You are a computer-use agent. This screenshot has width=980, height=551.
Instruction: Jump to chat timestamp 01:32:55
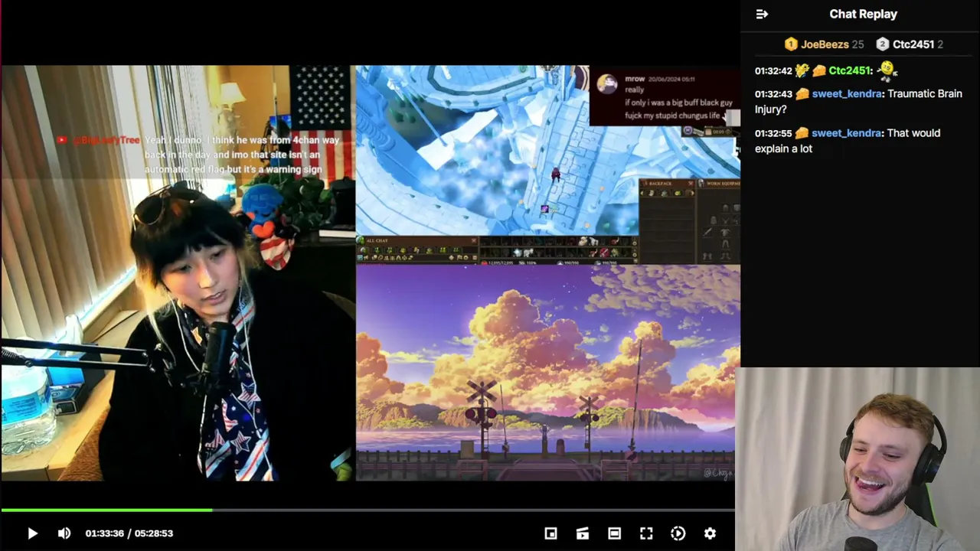point(773,133)
